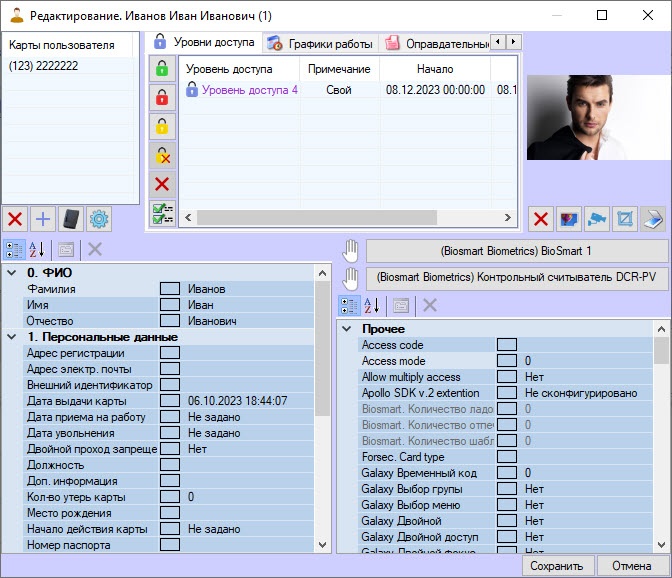Click the card reader icon under user cards
Screen dimensions: 672x578
tap(71, 219)
